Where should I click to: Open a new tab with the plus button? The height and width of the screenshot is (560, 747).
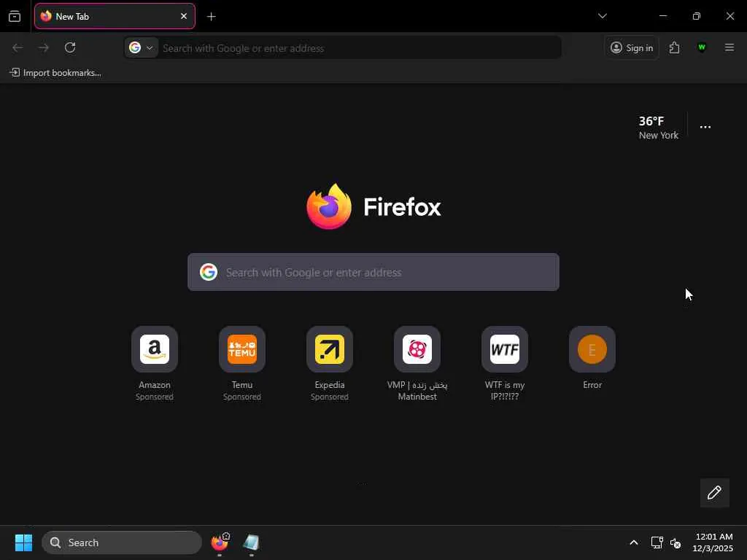point(211,17)
